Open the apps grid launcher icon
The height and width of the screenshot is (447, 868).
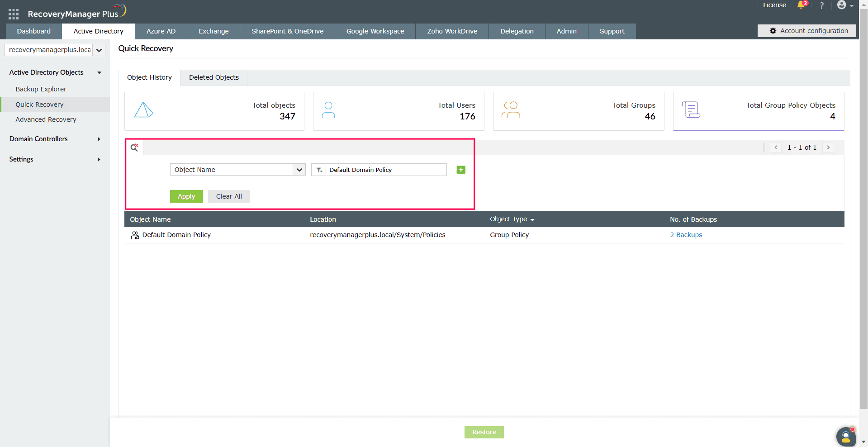click(x=14, y=14)
